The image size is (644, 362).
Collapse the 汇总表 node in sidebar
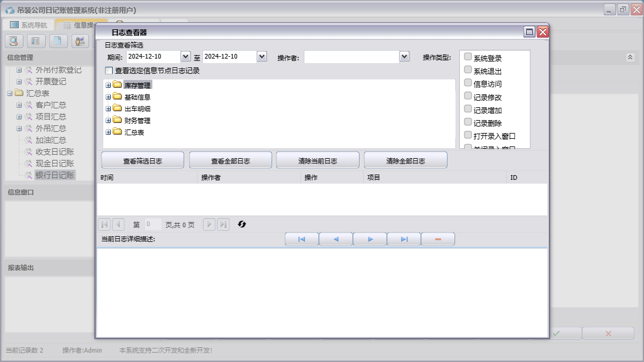tap(9, 94)
